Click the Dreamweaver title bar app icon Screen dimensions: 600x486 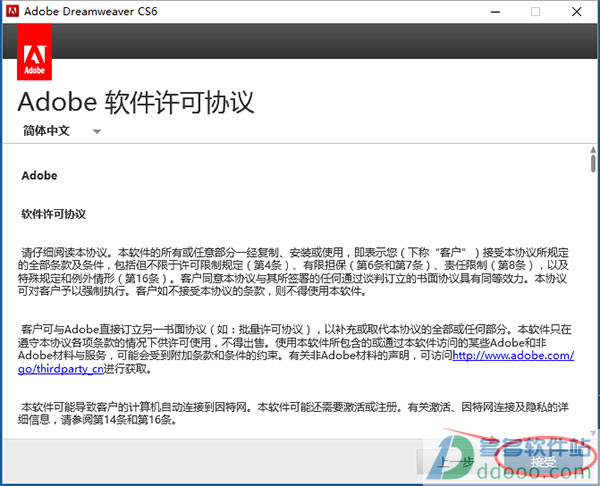pos(12,11)
